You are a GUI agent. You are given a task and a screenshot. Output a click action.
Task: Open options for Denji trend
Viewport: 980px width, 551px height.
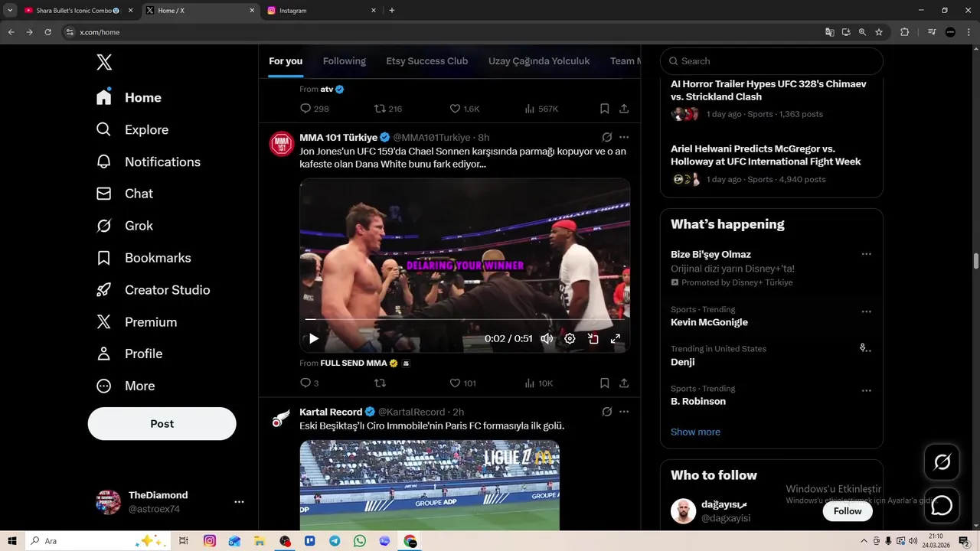pos(866,349)
